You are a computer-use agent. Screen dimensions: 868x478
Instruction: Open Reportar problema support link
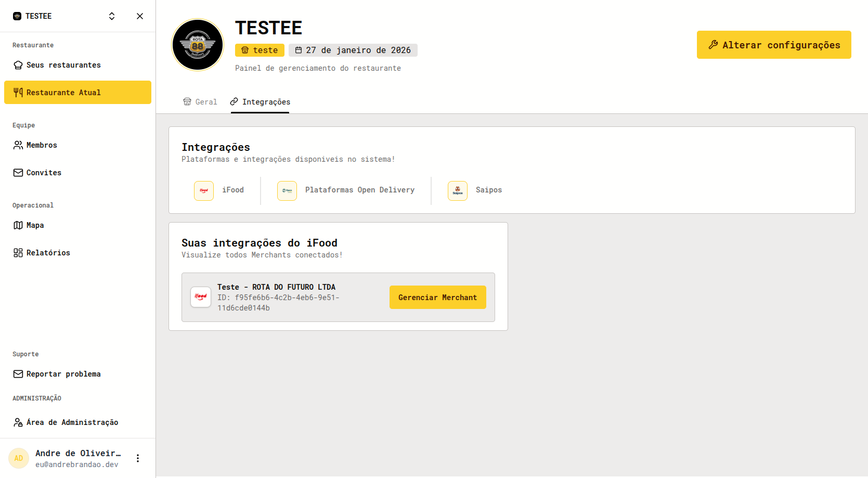77,374
